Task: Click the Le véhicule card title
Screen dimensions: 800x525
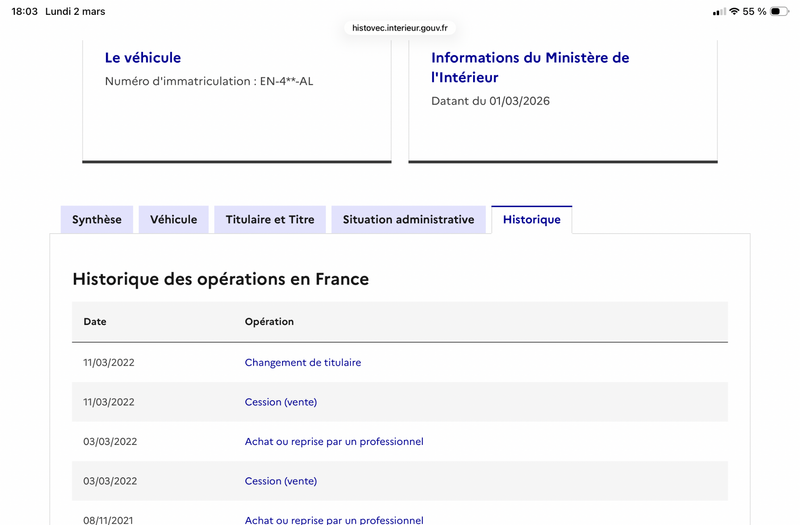Action: [143, 58]
